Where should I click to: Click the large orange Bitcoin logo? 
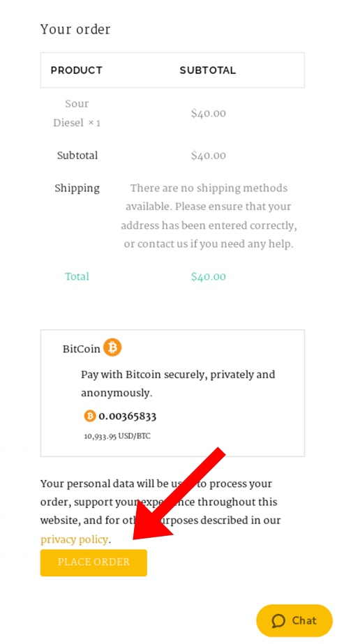112,348
